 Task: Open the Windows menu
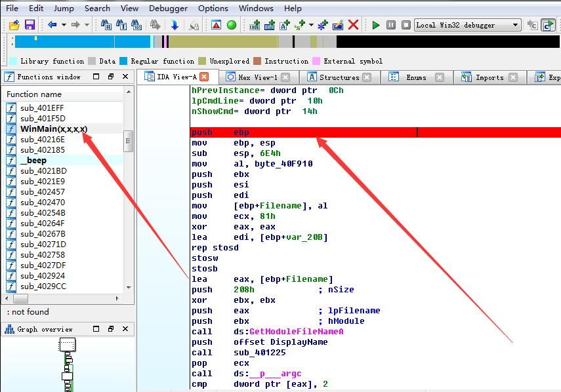tap(256, 9)
